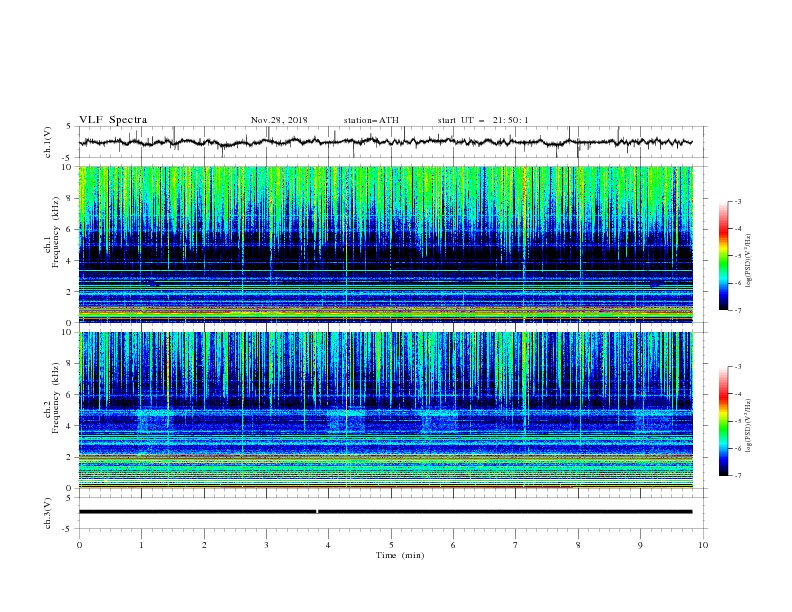Click the "VLF Spectra" plot title
Screen dimensions: 792x612
point(113,120)
